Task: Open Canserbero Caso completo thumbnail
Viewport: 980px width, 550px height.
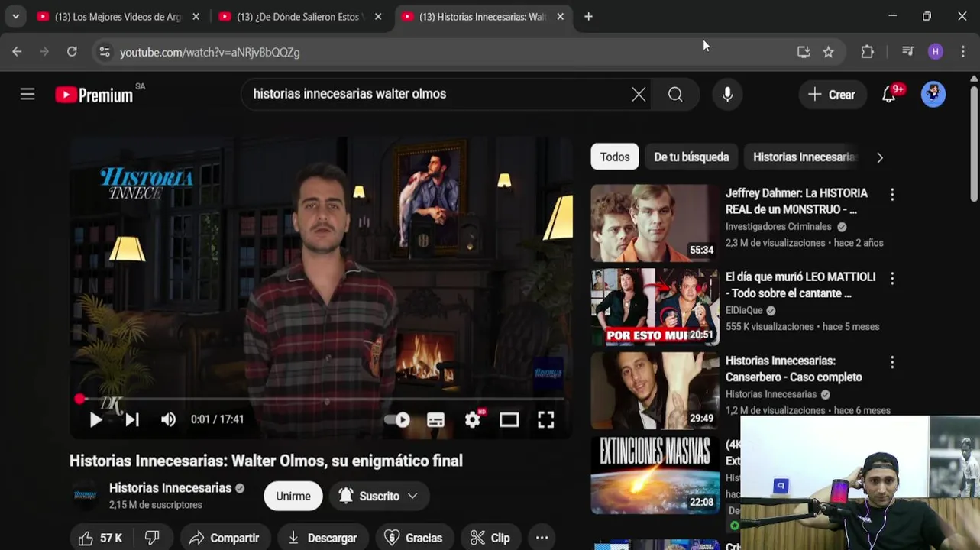Action: [x=655, y=390]
